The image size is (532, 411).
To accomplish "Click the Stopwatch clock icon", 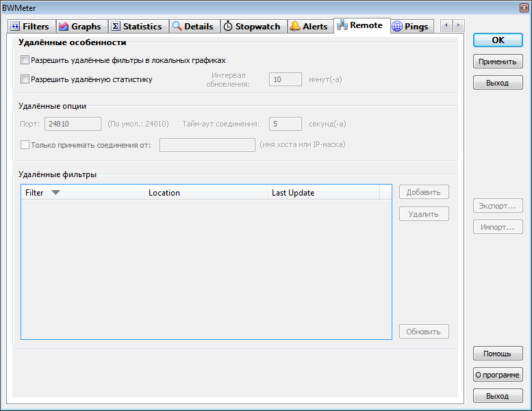I will tap(228, 26).
